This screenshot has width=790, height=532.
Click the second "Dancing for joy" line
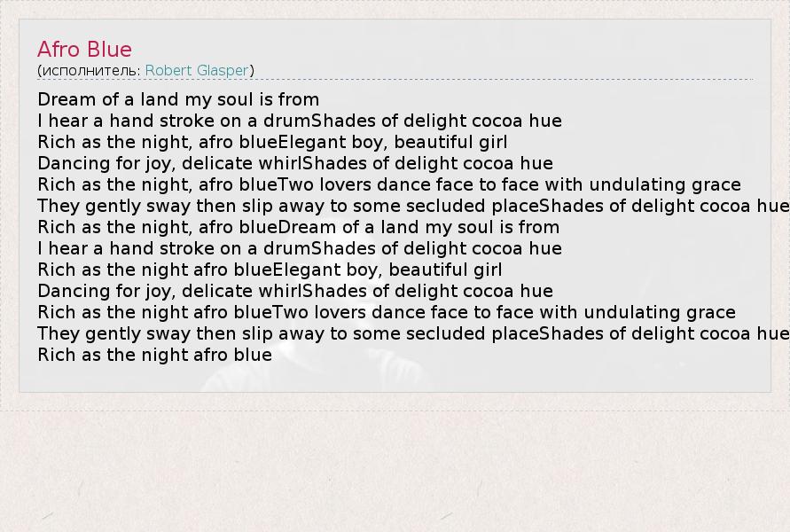point(295,291)
